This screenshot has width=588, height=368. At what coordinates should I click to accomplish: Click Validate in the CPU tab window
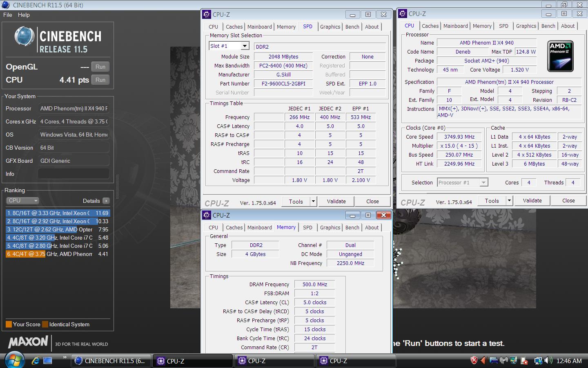[x=532, y=200]
